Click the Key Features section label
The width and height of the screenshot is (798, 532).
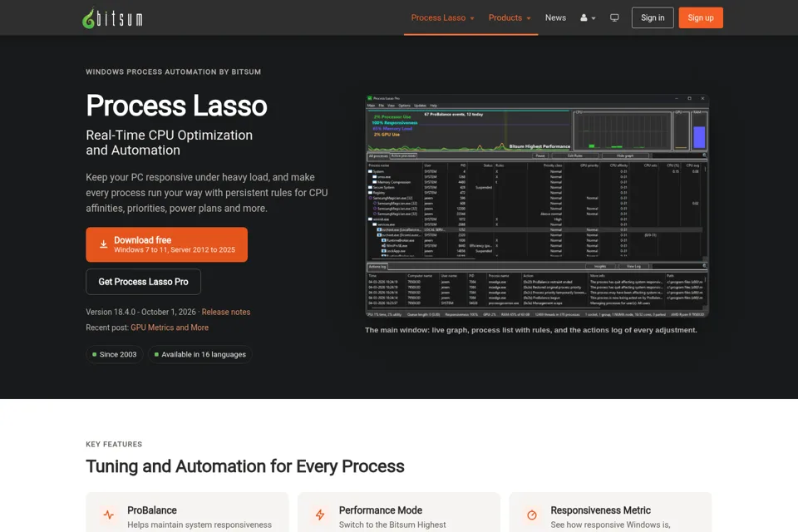[x=114, y=444]
